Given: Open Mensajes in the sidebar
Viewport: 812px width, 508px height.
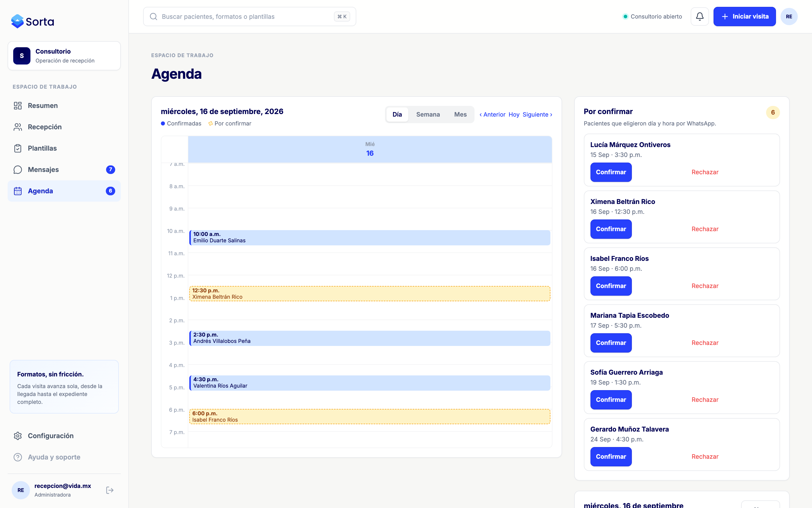Looking at the screenshot, I should point(64,170).
